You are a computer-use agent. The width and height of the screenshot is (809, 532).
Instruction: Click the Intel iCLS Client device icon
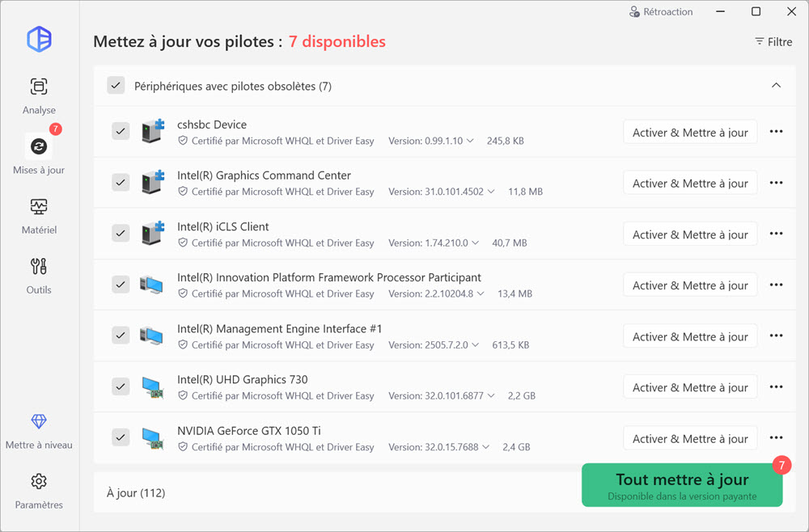click(153, 233)
